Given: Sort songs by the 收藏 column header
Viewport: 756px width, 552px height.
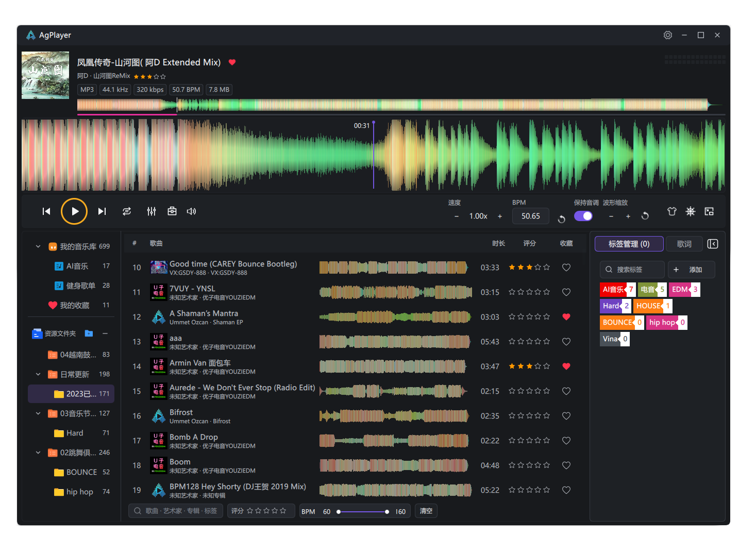Looking at the screenshot, I should (x=566, y=243).
